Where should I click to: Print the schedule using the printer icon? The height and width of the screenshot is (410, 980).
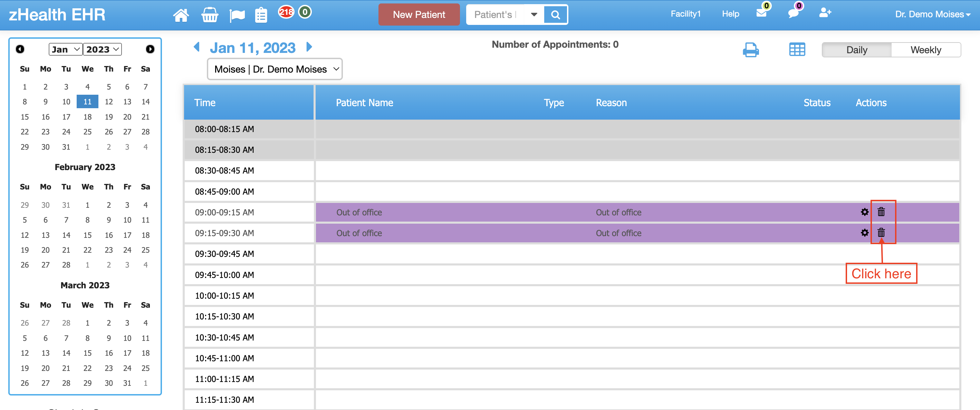click(x=751, y=49)
